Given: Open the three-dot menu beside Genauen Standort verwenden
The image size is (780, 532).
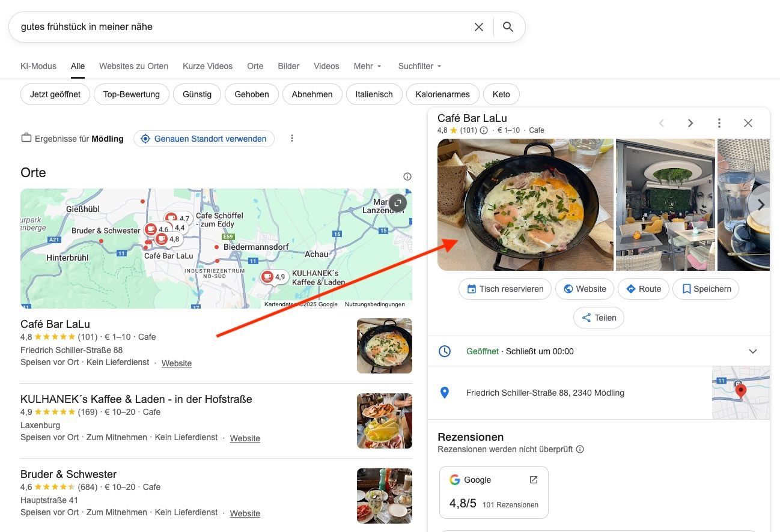Looking at the screenshot, I should point(292,139).
